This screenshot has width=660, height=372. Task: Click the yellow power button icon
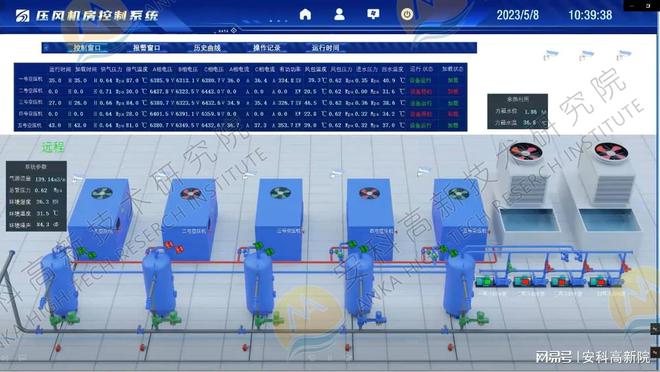(407, 14)
